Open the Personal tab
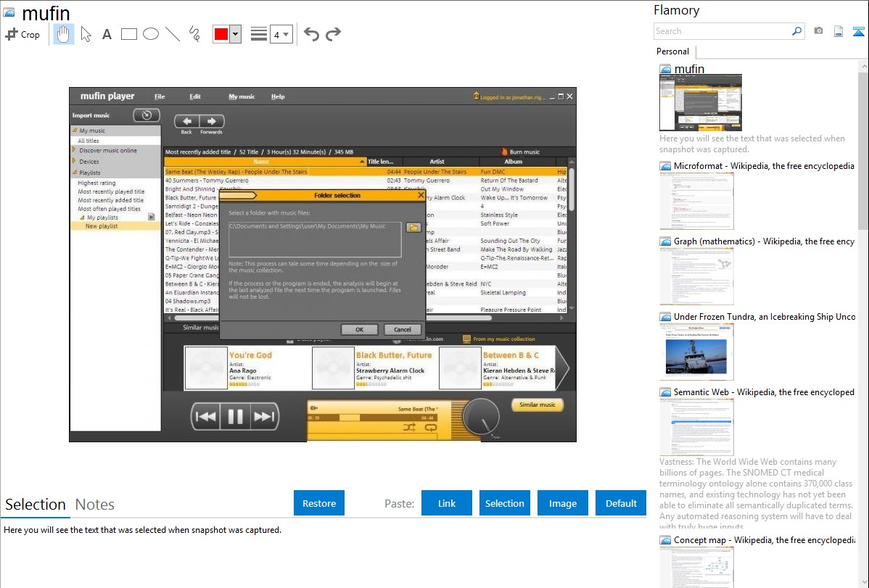869x588 pixels. point(673,51)
